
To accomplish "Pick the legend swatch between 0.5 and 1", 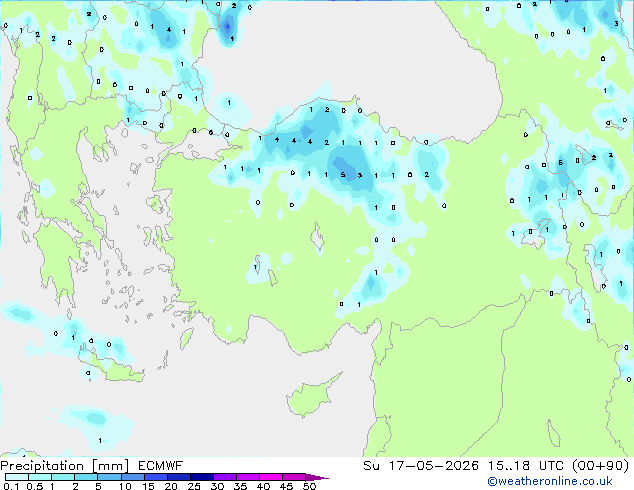I will (40, 477).
